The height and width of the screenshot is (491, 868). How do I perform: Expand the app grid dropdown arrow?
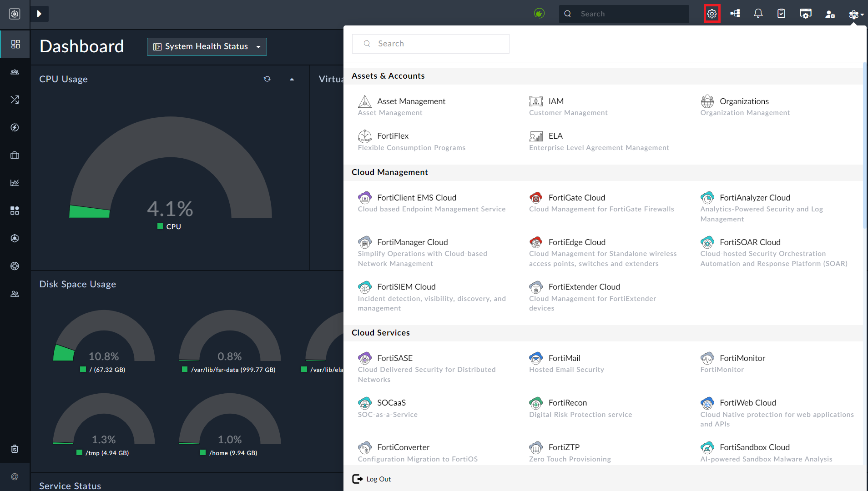862,15
